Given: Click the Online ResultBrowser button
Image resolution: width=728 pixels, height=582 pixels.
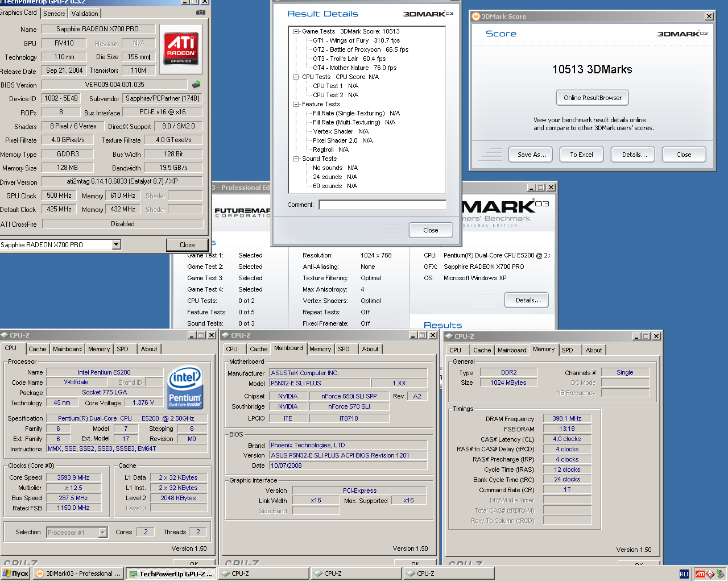Looking at the screenshot, I should (593, 98).
